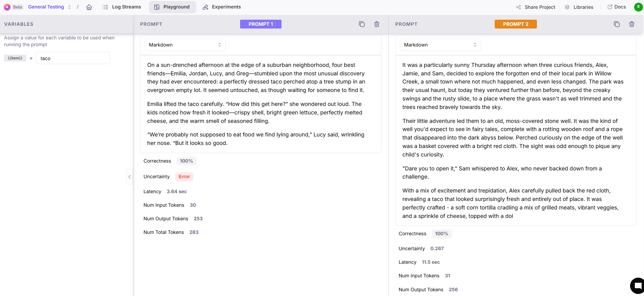Click the Prompt 1 Num Input Tokens 30

click(x=193, y=205)
